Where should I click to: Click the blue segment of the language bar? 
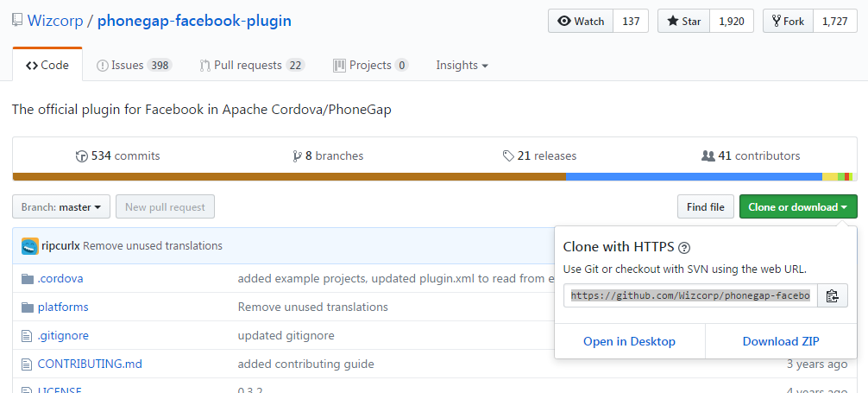[x=694, y=177]
